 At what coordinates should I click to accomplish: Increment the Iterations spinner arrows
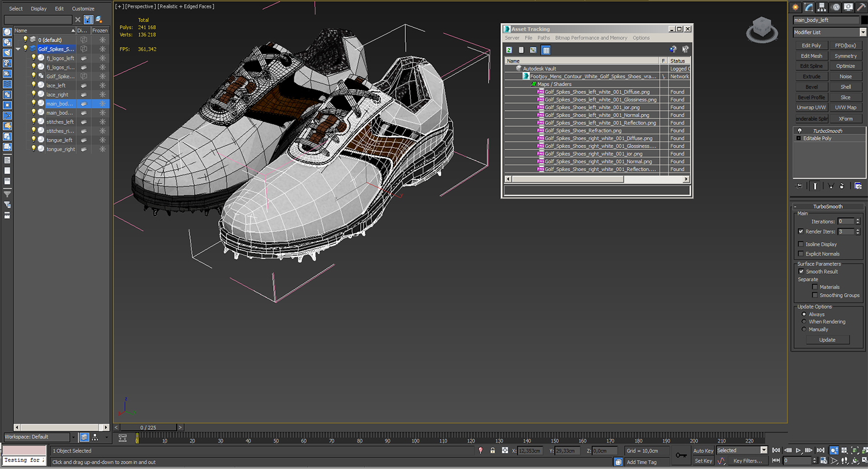(x=858, y=220)
